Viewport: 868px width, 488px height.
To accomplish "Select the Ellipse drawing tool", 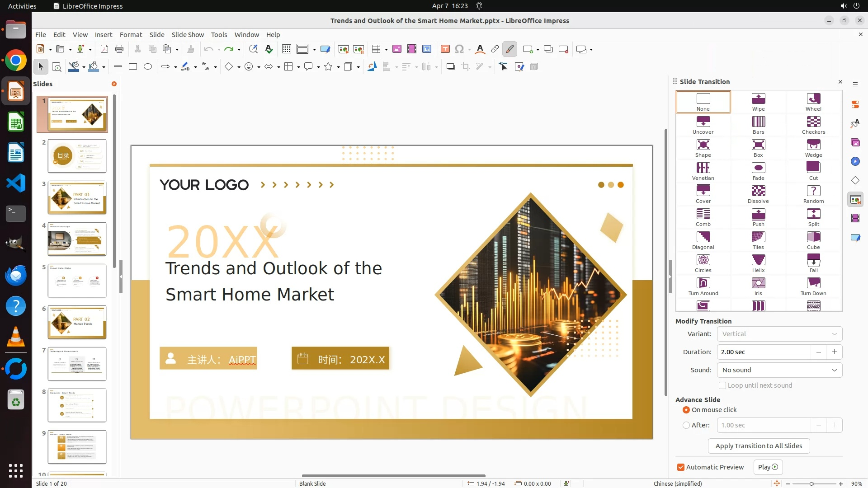I will (148, 67).
